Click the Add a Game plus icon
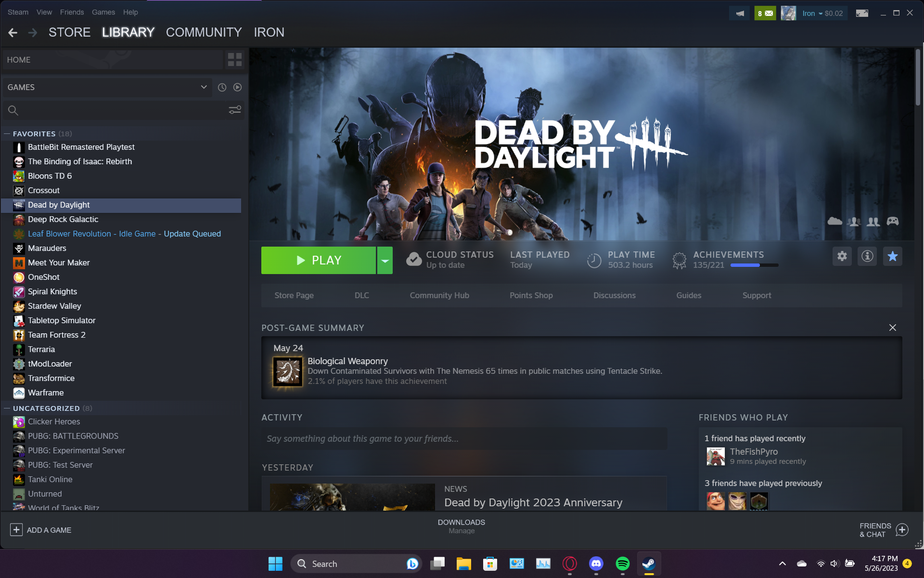The image size is (924, 578). [16, 530]
